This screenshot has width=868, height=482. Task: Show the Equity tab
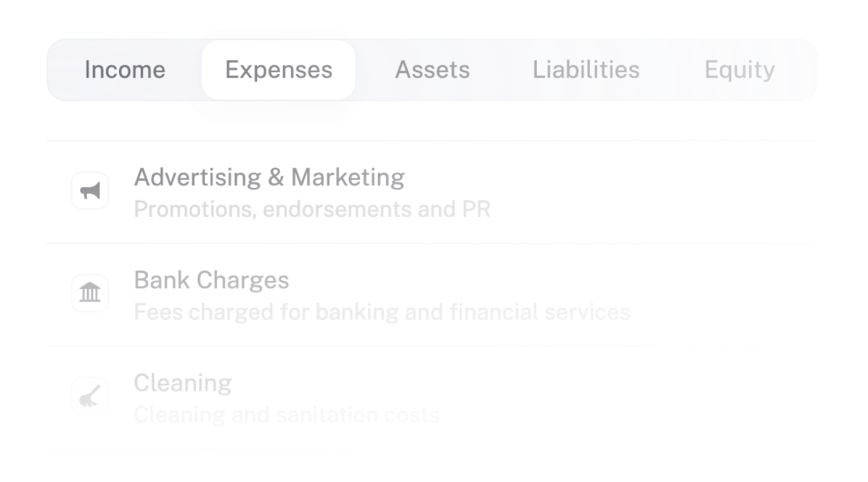coord(739,70)
